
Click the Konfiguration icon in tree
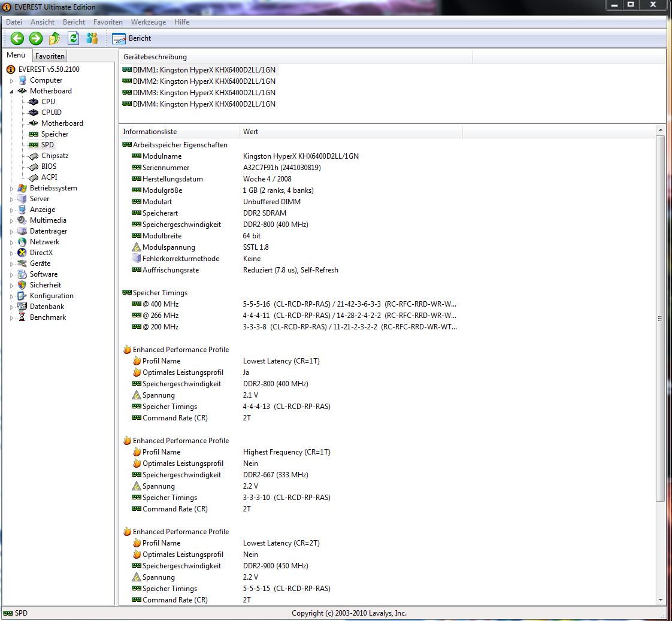22,296
